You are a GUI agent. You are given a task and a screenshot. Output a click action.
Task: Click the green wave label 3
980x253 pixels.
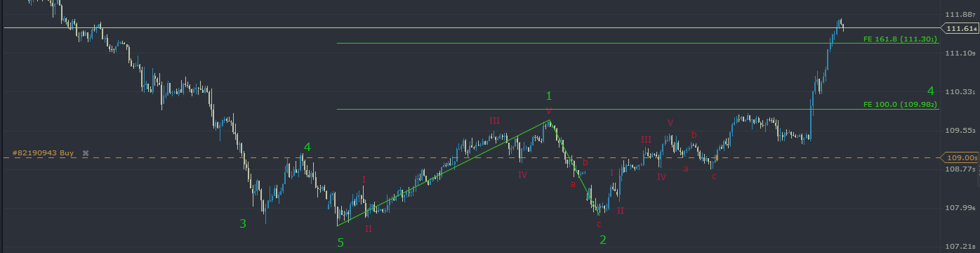click(243, 223)
